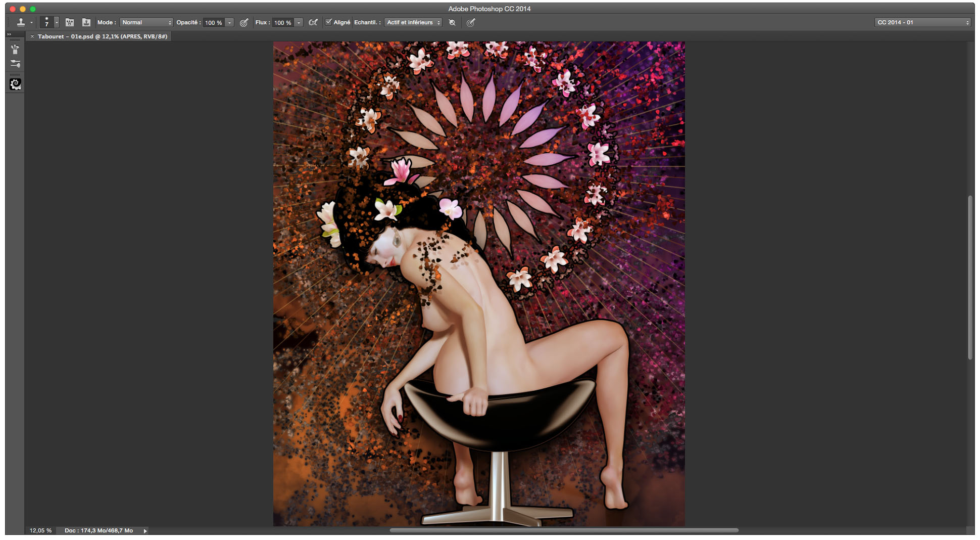Viewport: 980px width, 540px height.
Task: Open the Brush Presets panel in the sidebar
Action: tap(15, 63)
